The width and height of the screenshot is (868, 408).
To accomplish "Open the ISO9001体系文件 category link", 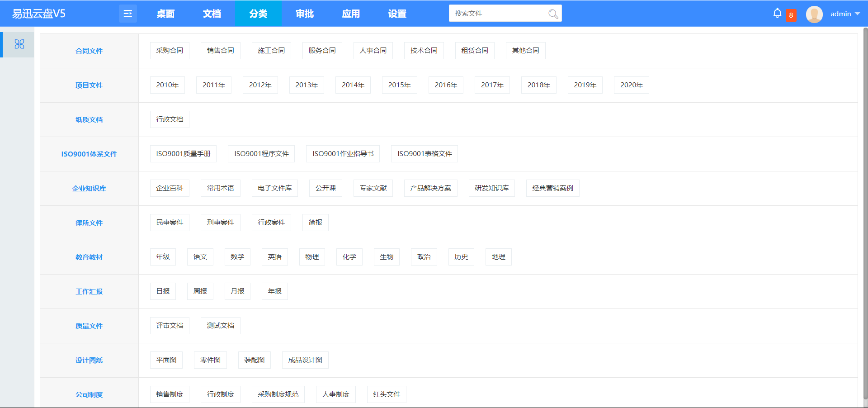I will 89,154.
